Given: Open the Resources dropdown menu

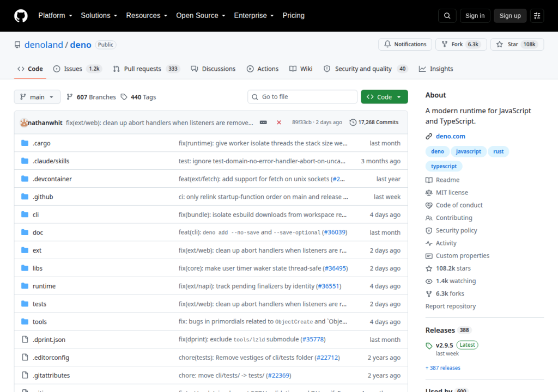Looking at the screenshot, I should pos(147,16).
